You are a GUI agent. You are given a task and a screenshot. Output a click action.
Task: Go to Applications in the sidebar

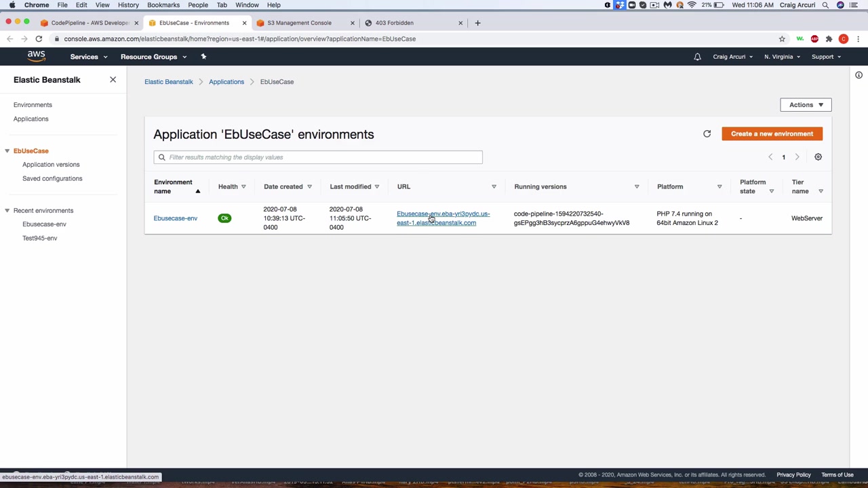point(31,119)
